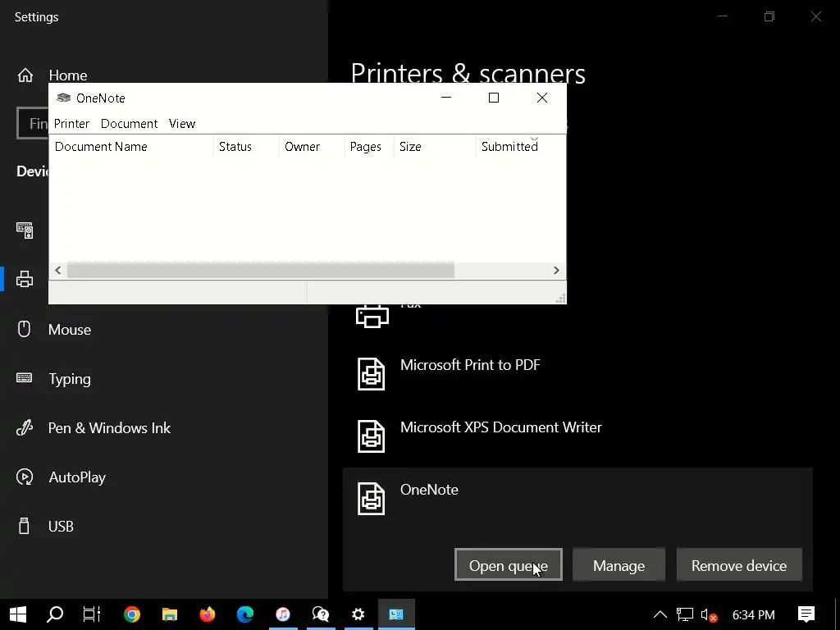Switch to the print queue taskbar icon
This screenshot has width=840, height=630.
click(396, 614)
